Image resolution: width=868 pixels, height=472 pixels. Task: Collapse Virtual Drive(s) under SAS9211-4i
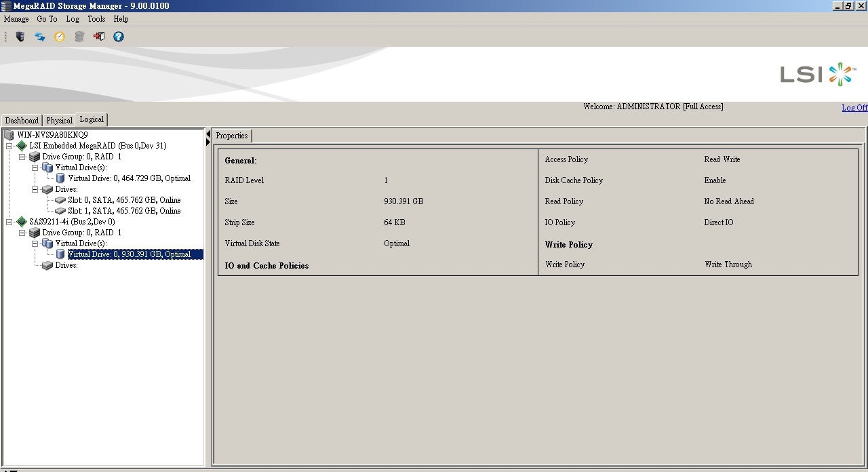(x=35, y=243)
